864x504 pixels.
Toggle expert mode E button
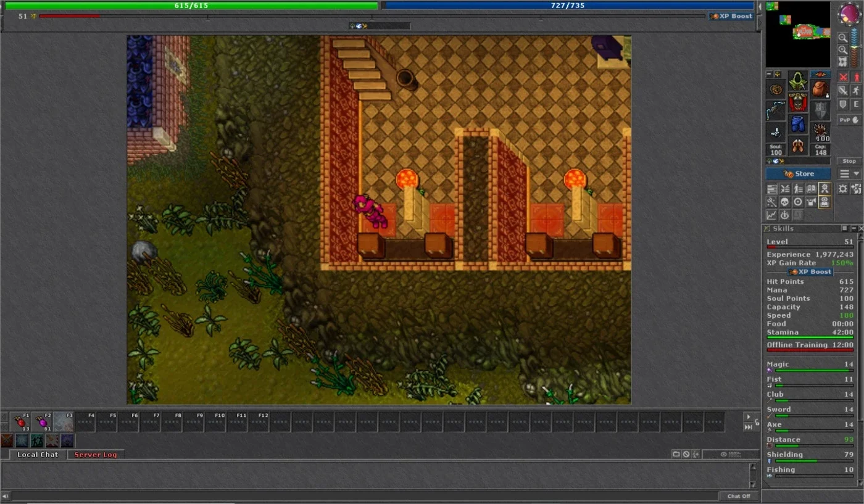856,104
